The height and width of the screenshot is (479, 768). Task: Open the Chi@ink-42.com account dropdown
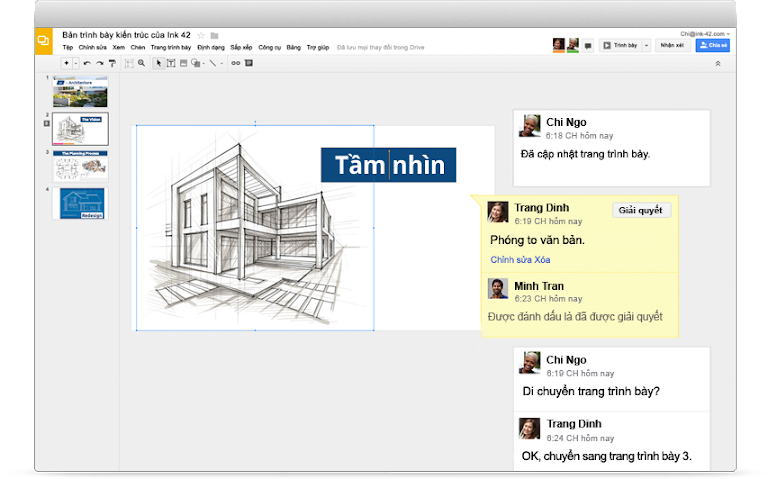point(704,34)
